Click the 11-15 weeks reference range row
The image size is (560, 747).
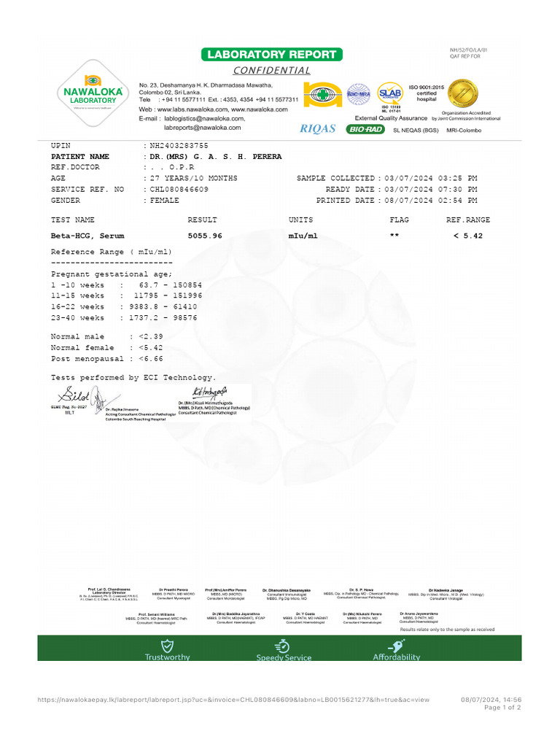tap(127, 296)
